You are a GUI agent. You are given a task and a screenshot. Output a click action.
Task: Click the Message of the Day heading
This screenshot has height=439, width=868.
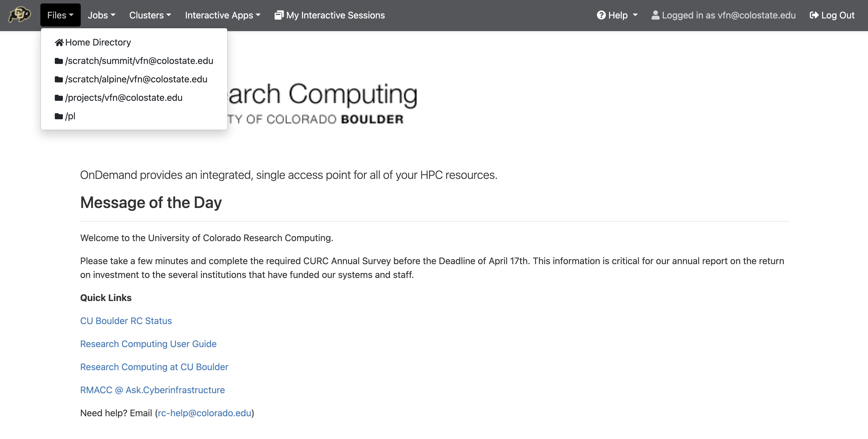pos(151,203)
